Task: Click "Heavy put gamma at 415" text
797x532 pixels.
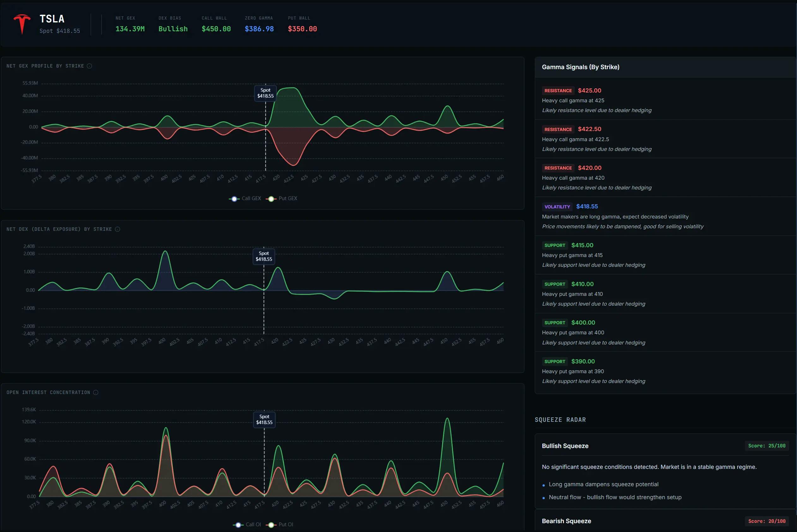Action: click(572, 255)
